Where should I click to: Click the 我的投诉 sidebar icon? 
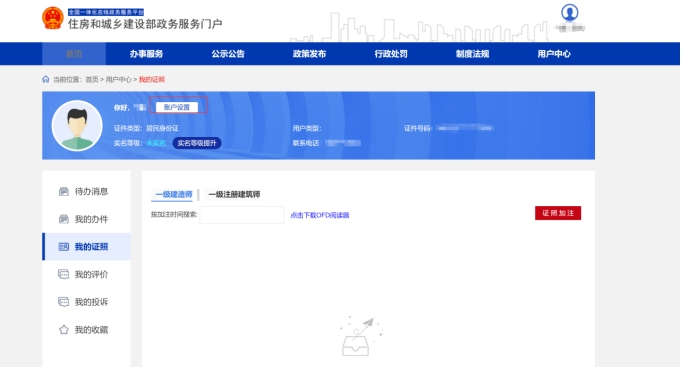pos(63,302)
